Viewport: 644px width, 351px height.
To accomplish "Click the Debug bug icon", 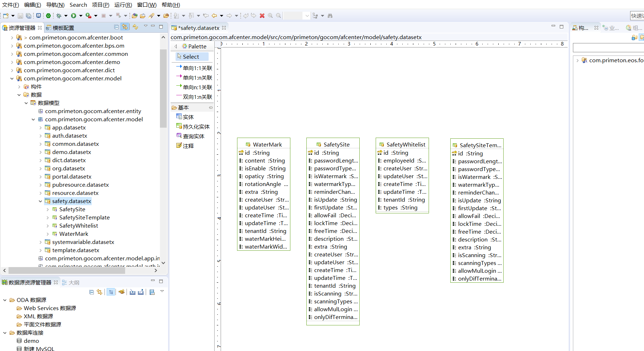I will click(x=59, y=16).
